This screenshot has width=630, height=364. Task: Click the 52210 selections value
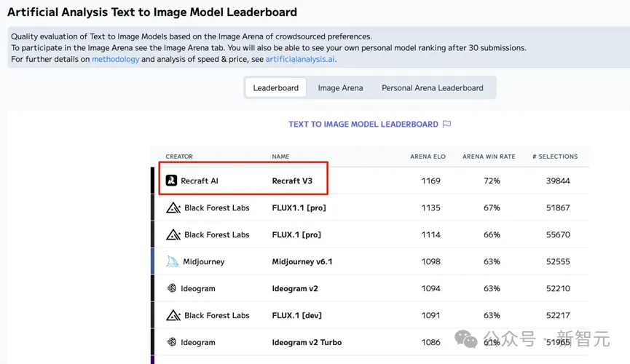(558, 288)
